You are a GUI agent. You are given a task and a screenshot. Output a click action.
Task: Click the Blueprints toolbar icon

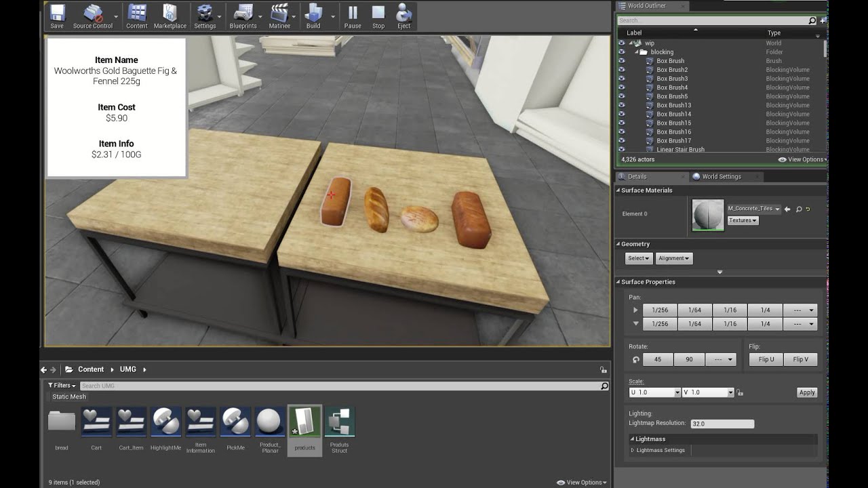pyautogui.click(x=243, y=16)
